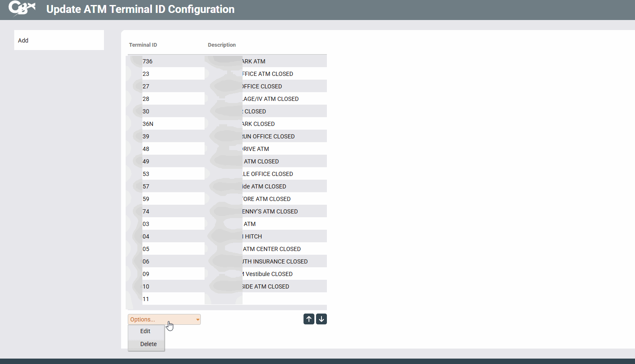The image size is (635, 364).
Task: Select row with TH INSURANCE CLOSED description
Action: (275, 261)
